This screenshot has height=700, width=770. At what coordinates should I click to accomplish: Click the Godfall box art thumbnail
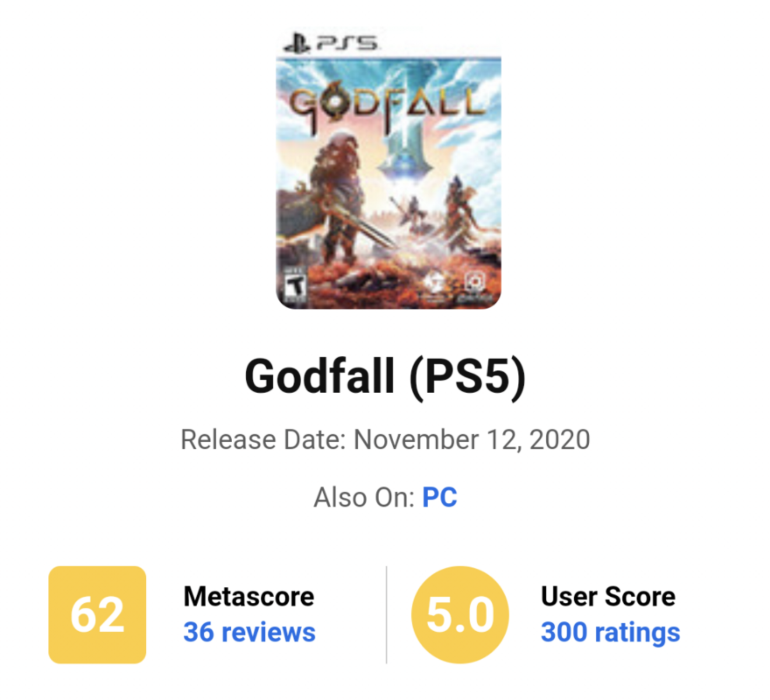(x=388, y=168)
